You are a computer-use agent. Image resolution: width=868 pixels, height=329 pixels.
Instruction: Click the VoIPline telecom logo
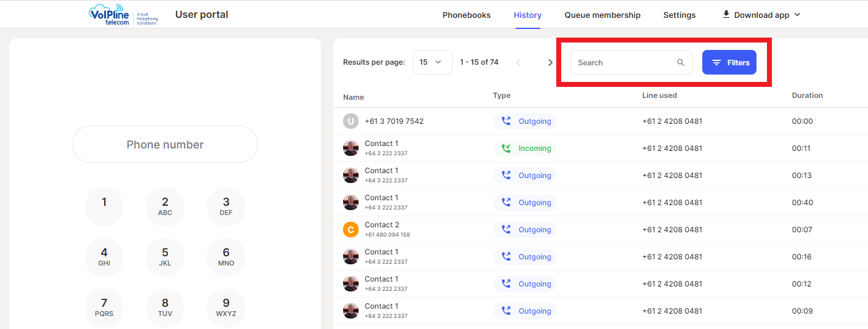pyautogui.click(x=124, y=15)
